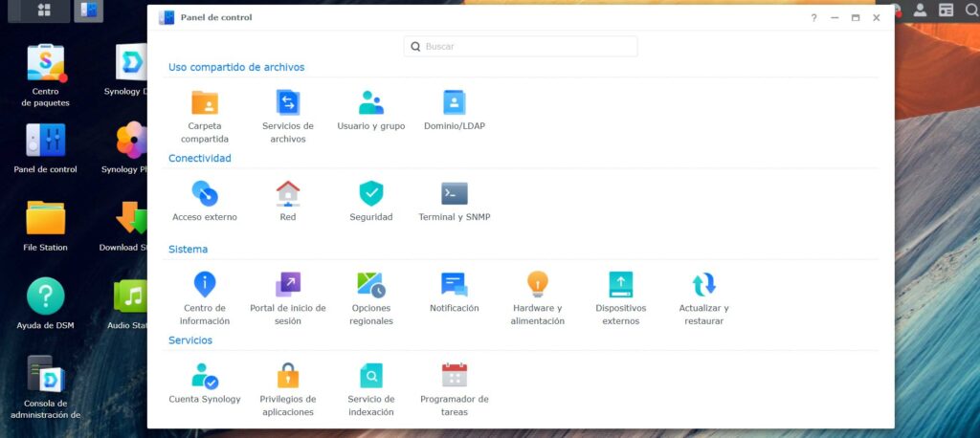The height and width of the screenshot is (438, 980).
Task: Open Dominio/LDAP settings
Action: tap(455, 111)
